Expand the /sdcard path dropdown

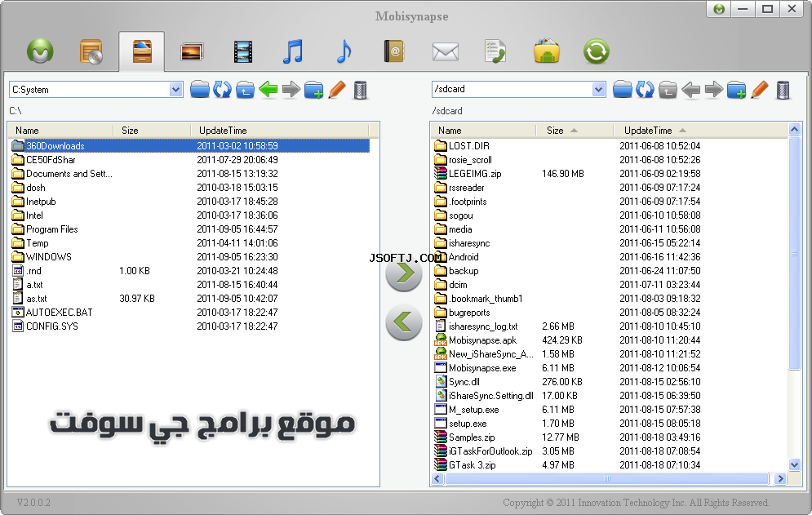coord(599,90)
